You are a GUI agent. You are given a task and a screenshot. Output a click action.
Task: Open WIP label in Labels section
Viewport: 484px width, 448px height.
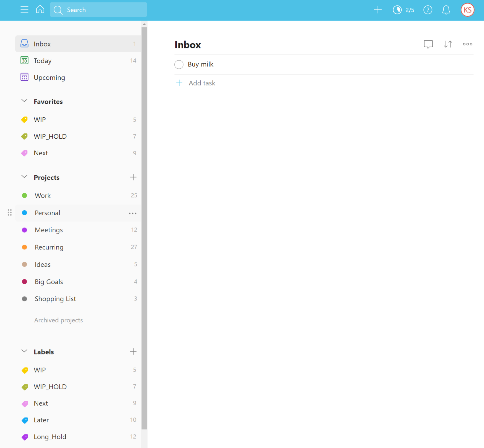click(x=78, y=370)
